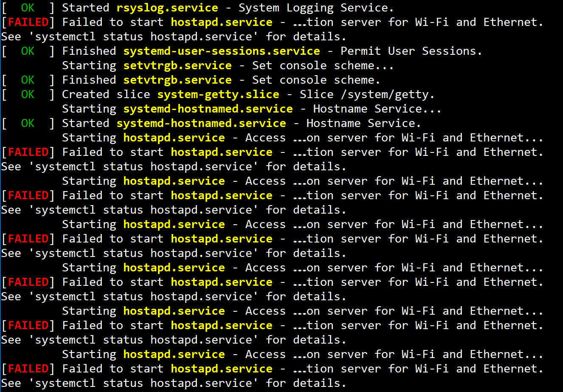
Task: Click the "Hostname Service..." text on the Starting line
Action: (377, 109)
